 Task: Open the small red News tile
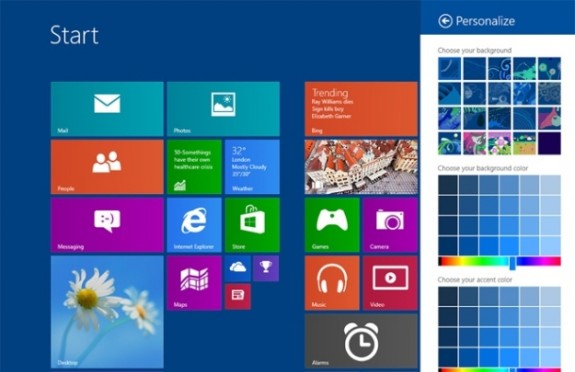(x=238, y=296)
